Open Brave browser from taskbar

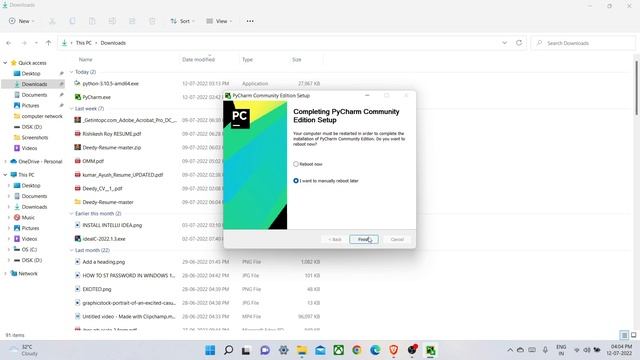pyautogui.click(x=393, y=350)
